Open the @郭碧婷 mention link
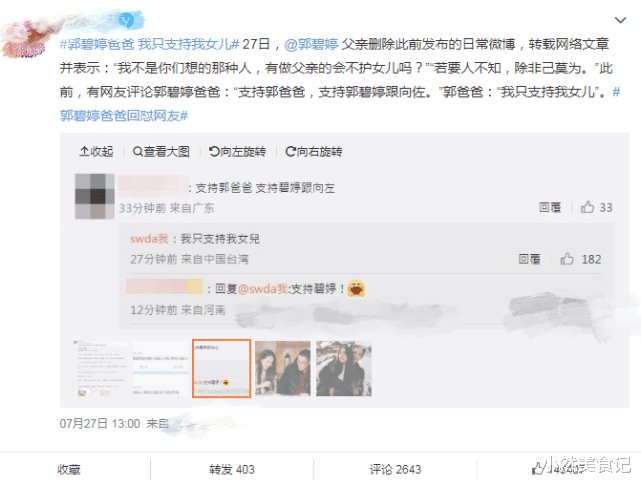Screen dimensions: 641x486 tap(311, 44)
